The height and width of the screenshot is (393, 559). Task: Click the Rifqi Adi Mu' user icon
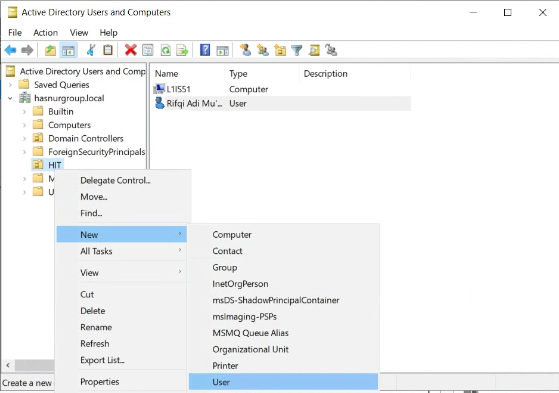click(159, 103)
